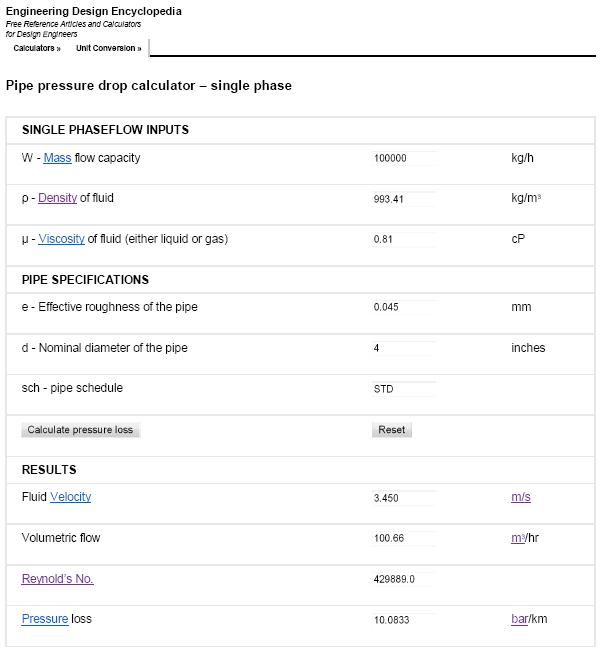
Task: Open the Pressure link in results
Action: pos(45,619)
